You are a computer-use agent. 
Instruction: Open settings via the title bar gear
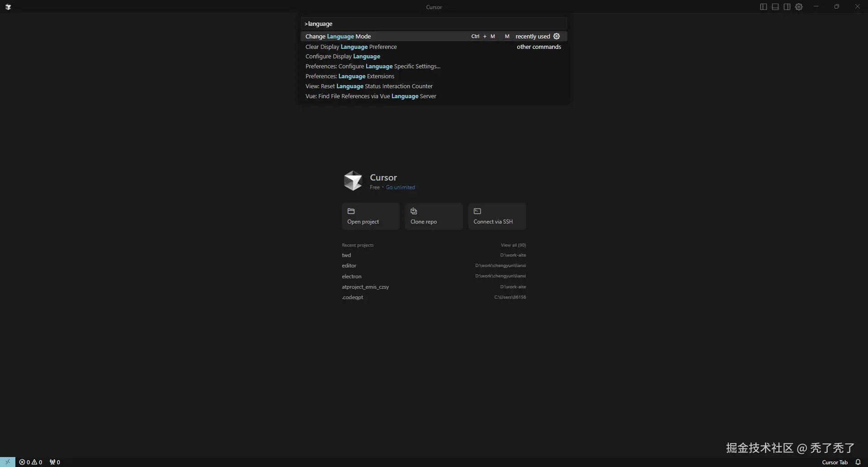point(799,7)
